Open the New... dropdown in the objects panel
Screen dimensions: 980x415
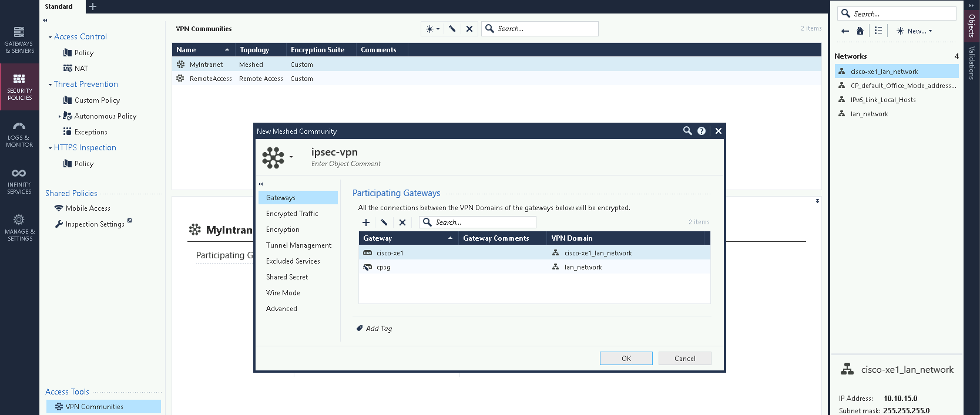[x=914, y=31]
